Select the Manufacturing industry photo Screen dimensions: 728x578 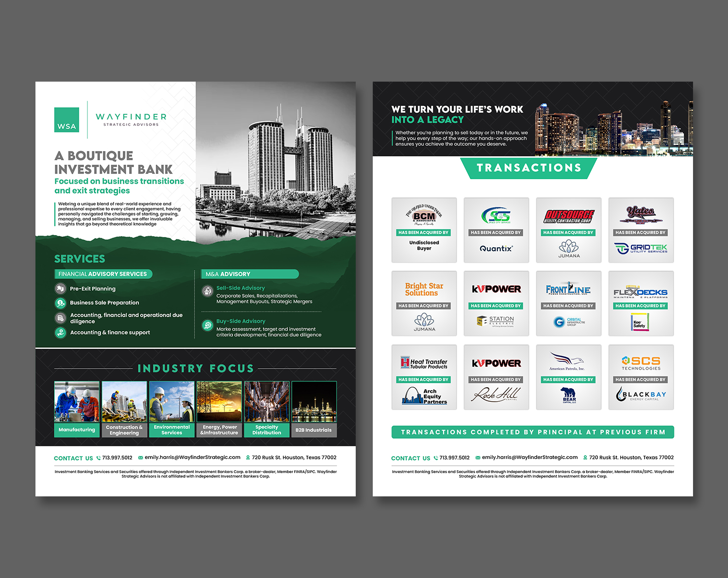coord(77,402)
